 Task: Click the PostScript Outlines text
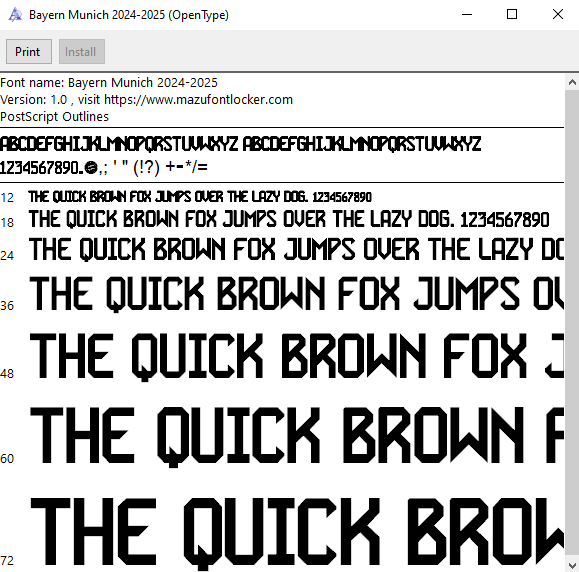[x=54, y=117]
